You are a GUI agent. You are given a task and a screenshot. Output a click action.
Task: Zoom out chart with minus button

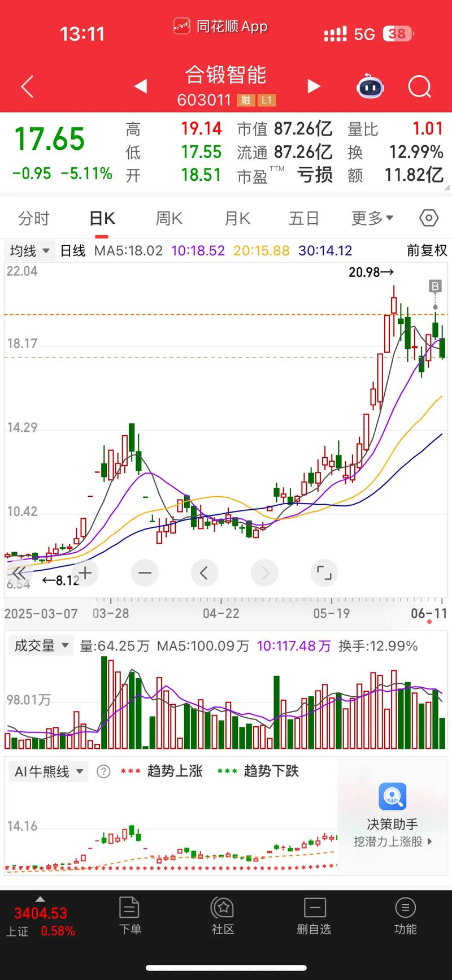(145, 573)
